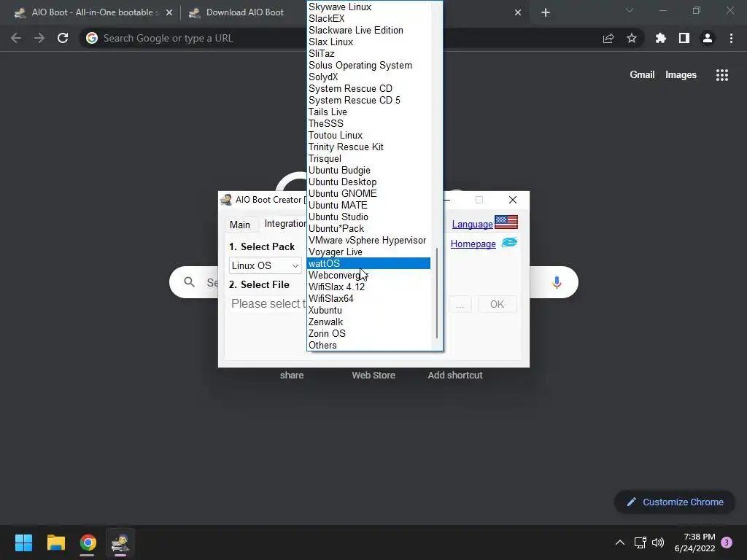The image size is (747, 560).
Task: Open the Language link
Action: coord(472,225)
